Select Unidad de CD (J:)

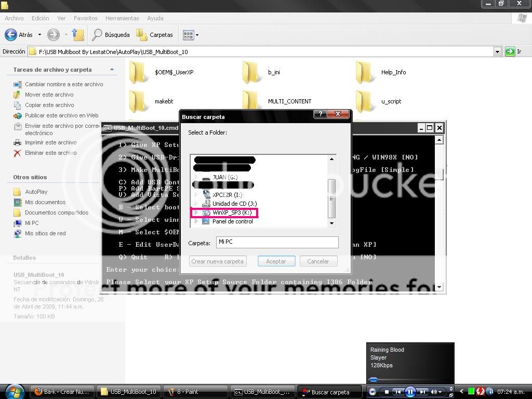pyautogui.click(x=234, y=204)
